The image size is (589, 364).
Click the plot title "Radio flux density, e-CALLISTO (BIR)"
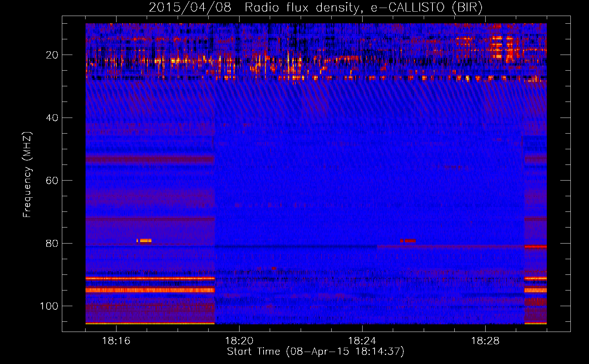pyautogui.click(x=363, y=7)
